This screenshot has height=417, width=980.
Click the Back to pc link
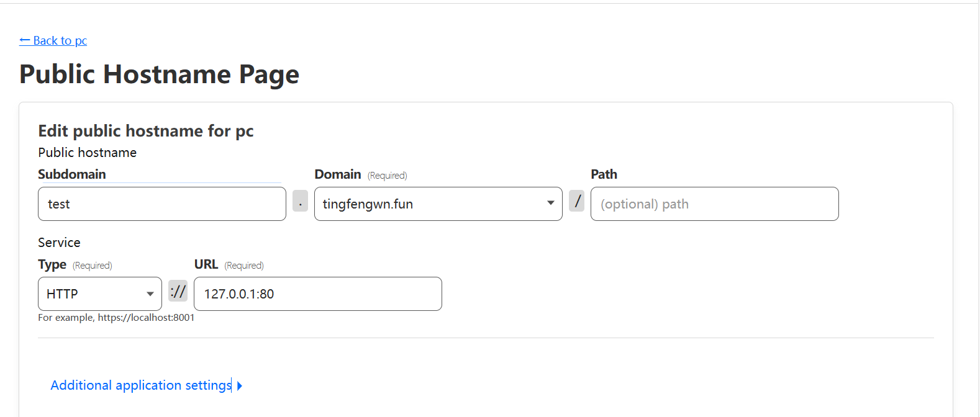60,41
